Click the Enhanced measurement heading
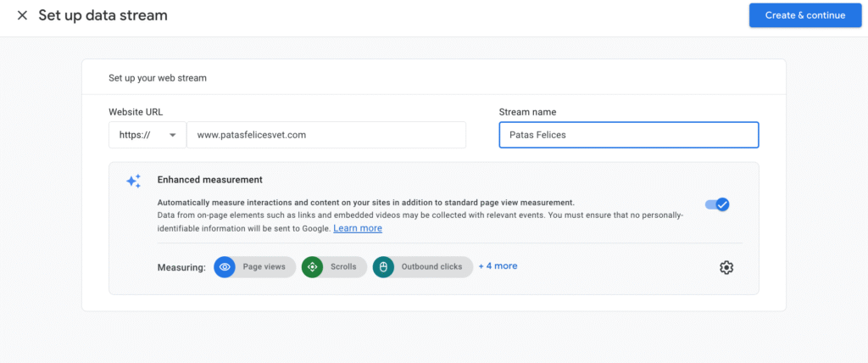This screenshot has height=363, width=868. (x=210, y=180)
